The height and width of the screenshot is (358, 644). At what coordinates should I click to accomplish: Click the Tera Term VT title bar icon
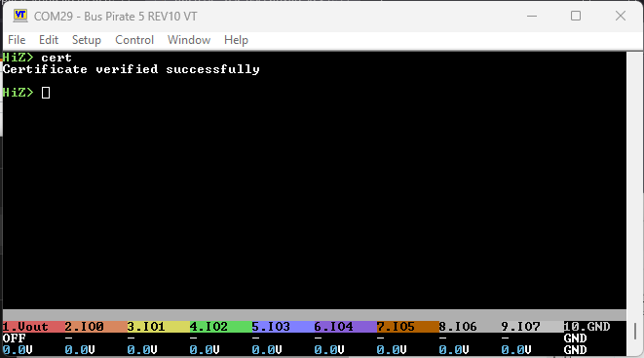click(20, 16)
